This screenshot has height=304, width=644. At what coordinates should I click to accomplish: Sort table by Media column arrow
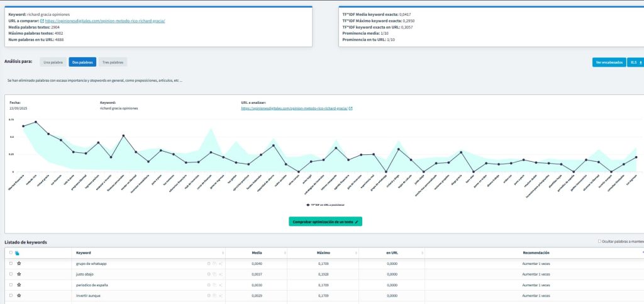point(285,253)
